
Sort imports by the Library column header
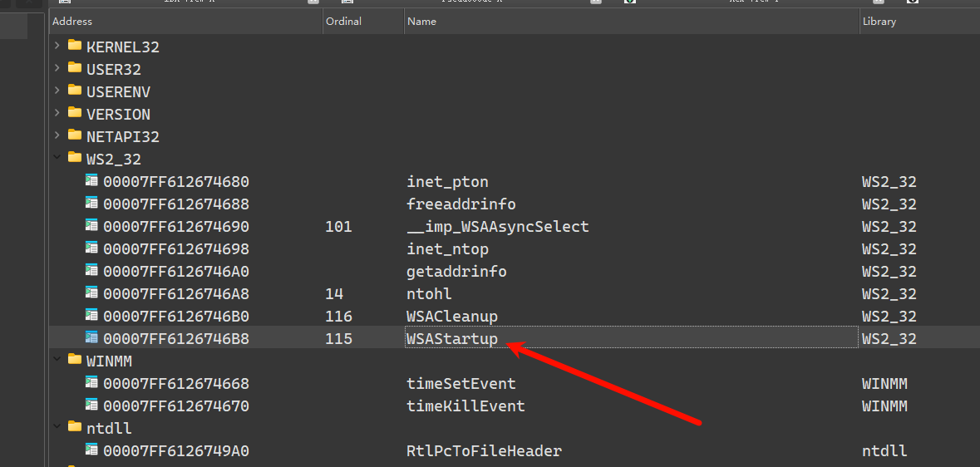919,22
